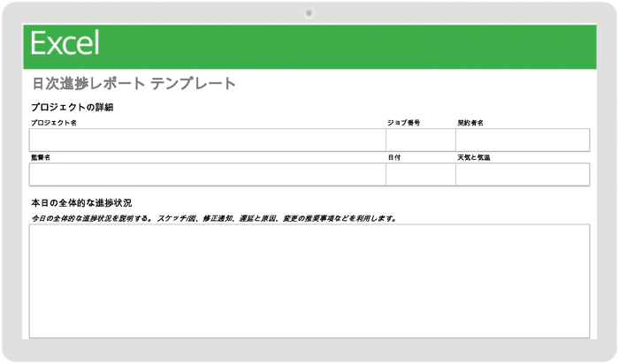The width and height of the screenshot is (619, 364).
Task: Click the 日付 label
Action: [394, 157]
